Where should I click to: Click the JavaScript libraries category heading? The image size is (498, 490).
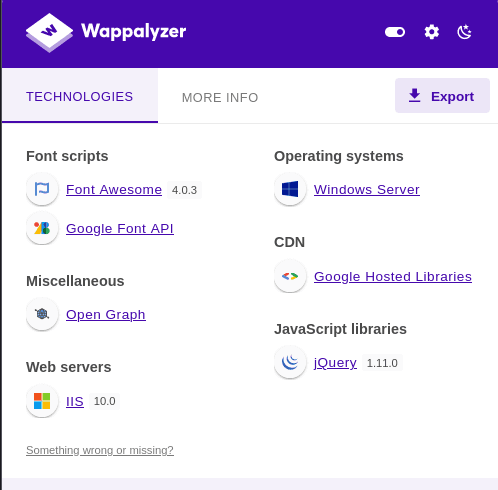[340, 329]
